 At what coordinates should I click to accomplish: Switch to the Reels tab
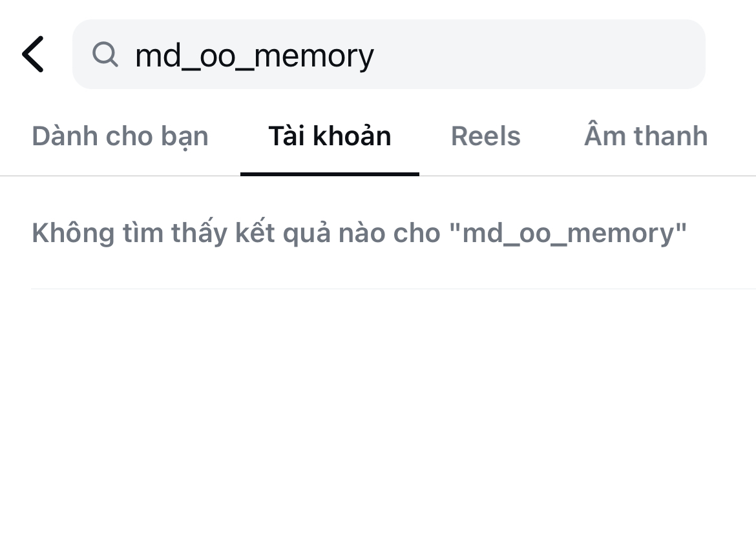point(485,136)
